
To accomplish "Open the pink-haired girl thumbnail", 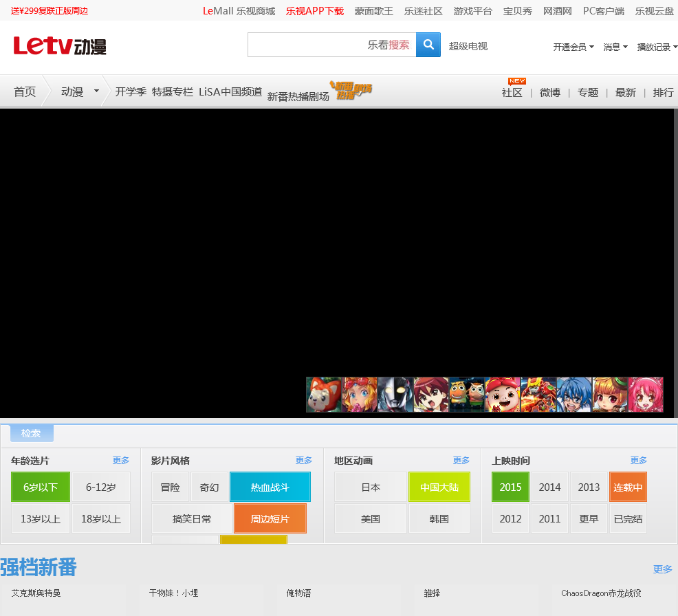I will [x=646, y=394].
